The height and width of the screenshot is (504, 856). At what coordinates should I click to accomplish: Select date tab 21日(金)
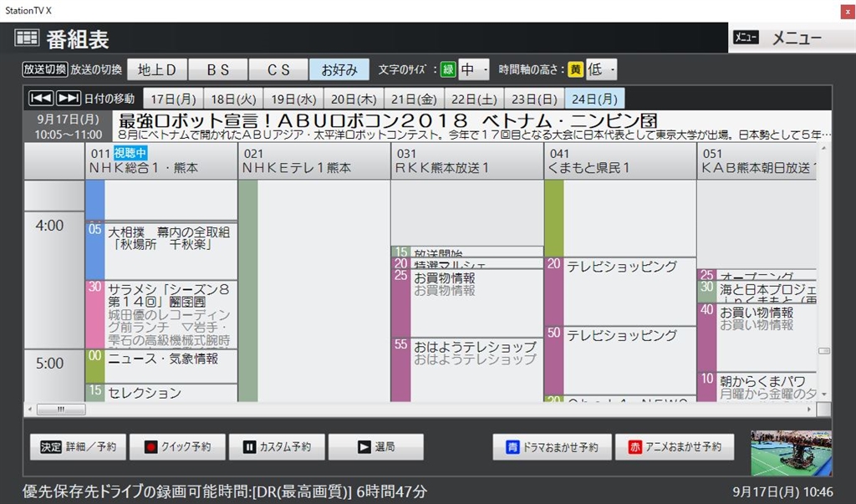click(x=414, y=99)
